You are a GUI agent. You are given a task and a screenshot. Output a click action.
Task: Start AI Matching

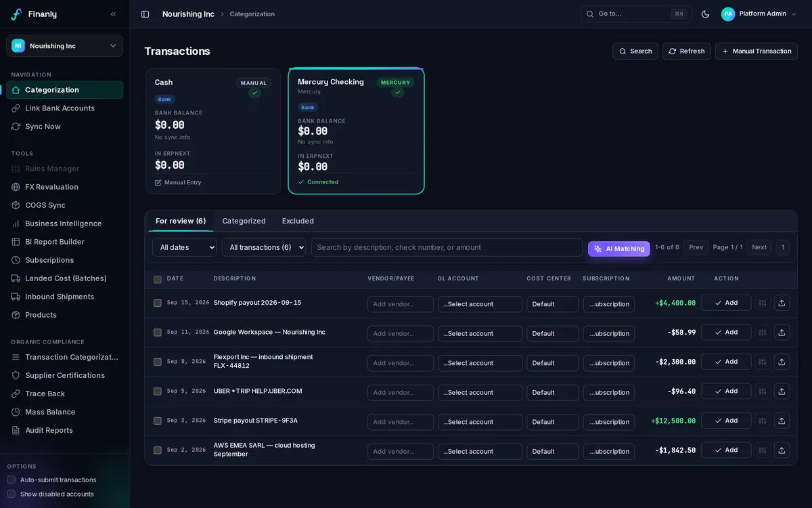619,249
